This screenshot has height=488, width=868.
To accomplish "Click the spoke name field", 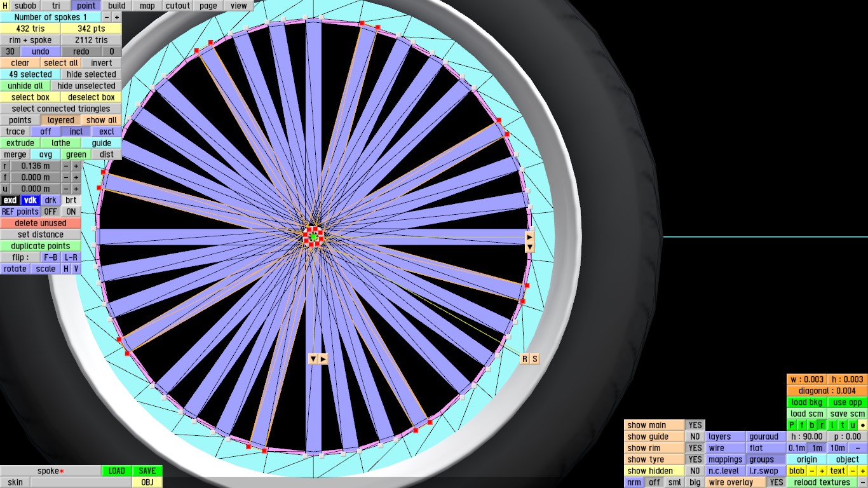I will pos(51,471).
